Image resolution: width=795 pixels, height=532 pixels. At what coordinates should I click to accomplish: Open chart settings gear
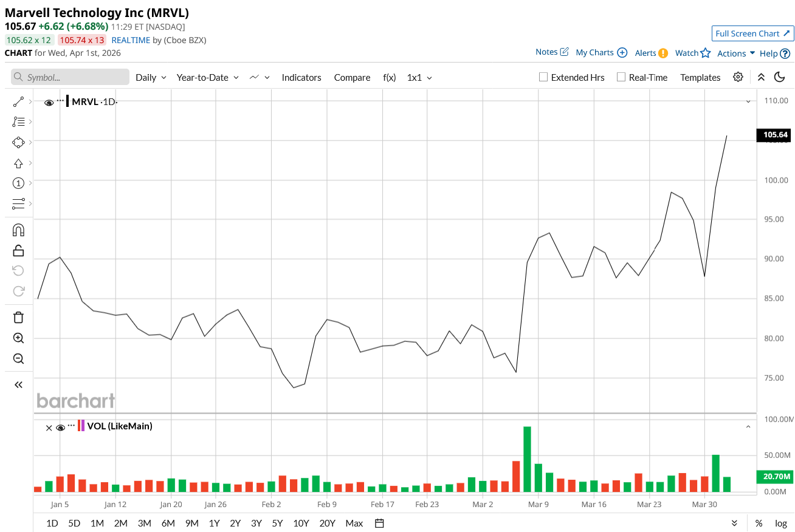click(x=738, y=77)
